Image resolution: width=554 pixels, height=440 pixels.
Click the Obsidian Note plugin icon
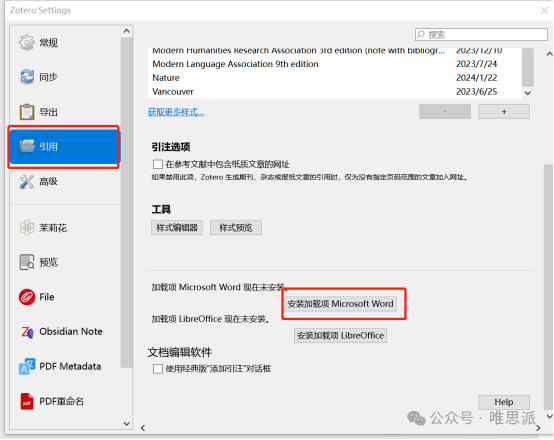(27, 332)
